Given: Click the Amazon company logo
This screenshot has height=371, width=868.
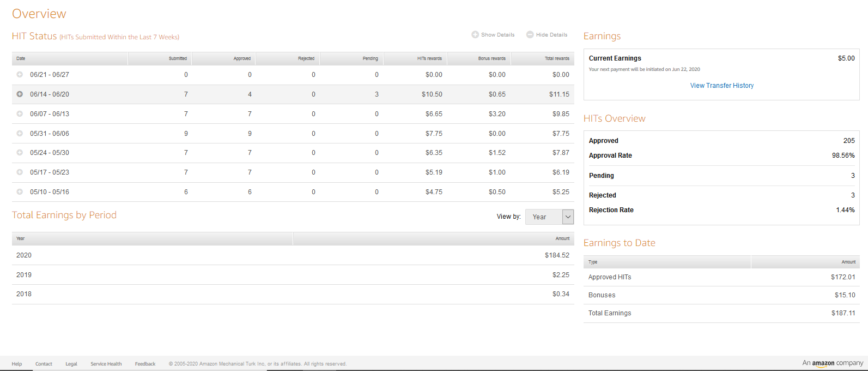Looking at the screenshot, I should click(x=833, y=363).
